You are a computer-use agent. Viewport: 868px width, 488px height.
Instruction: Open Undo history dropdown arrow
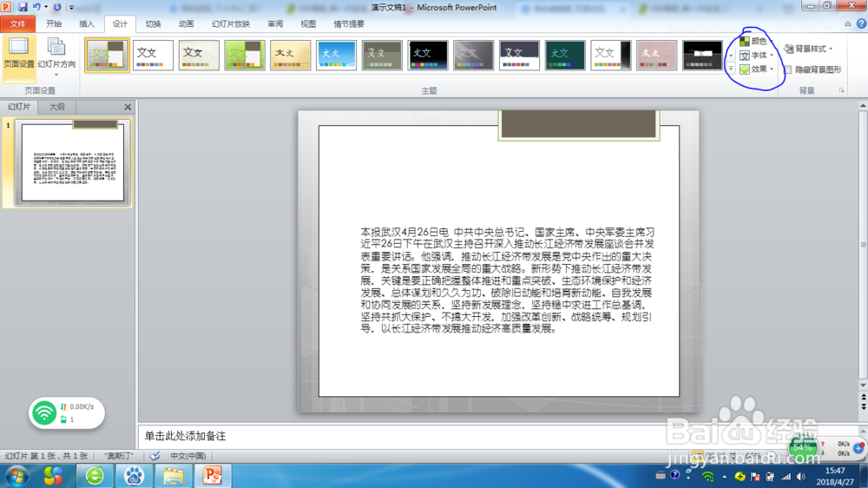tap(46, 7)
